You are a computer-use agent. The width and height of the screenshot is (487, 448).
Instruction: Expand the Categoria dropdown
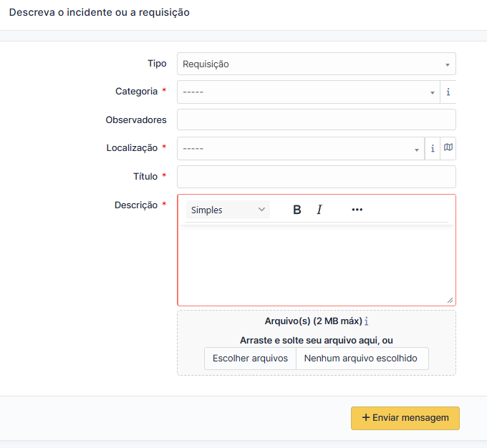pos(309,92)
